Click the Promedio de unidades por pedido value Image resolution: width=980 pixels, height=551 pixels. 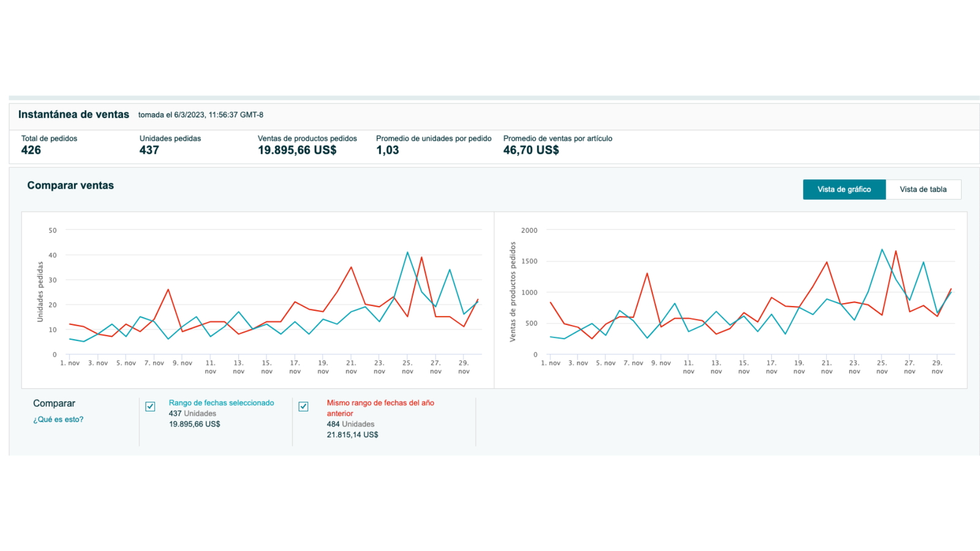pyautogui.click(x=387, y=151)
